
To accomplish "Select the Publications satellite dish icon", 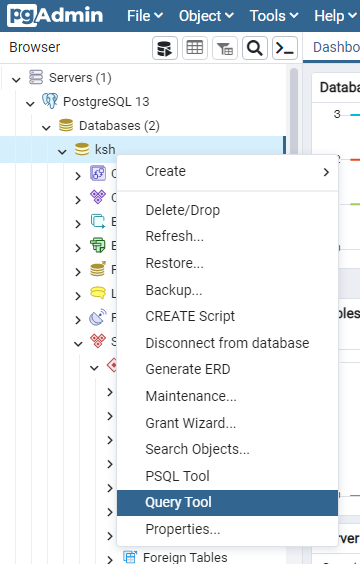I will pos(98,317).
